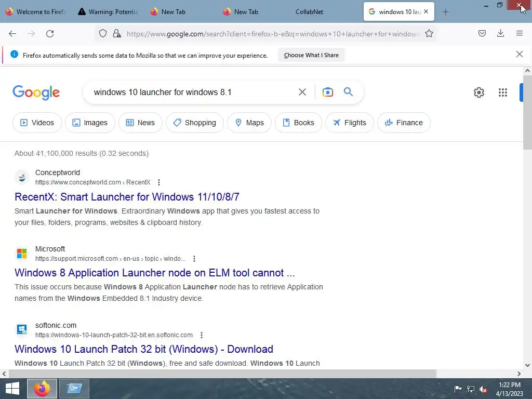
Task: Open the Firefox downloads panel
Action: (x=500, y=33)
